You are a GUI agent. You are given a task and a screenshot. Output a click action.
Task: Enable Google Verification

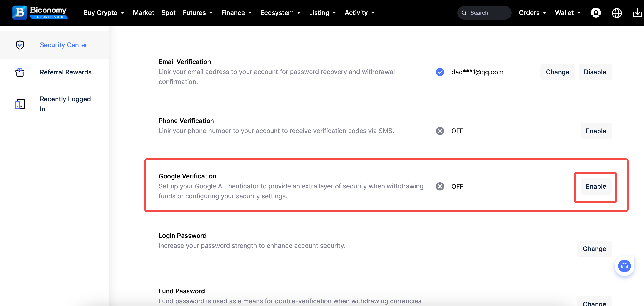[596, 186]
